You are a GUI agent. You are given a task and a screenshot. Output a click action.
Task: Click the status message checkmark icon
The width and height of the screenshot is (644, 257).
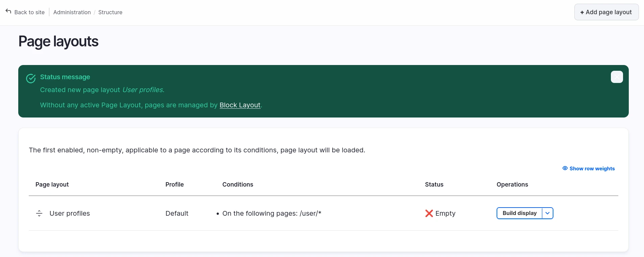(31, 79)
